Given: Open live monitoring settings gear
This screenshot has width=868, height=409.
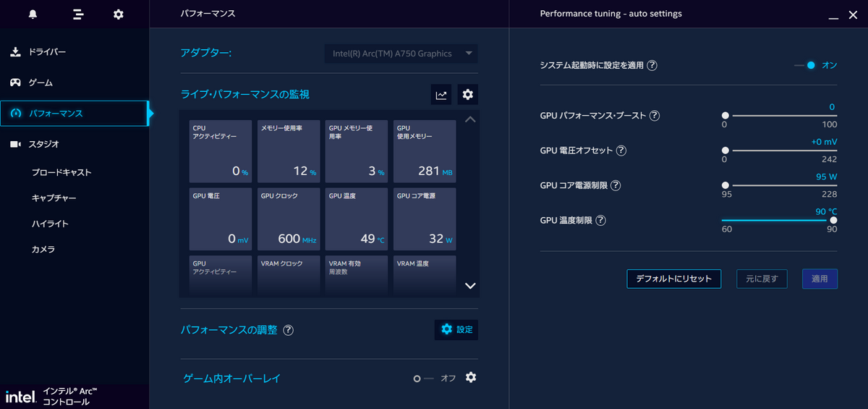Looking at the screenshot, I should pyautogui.click(x=468, y=94).
